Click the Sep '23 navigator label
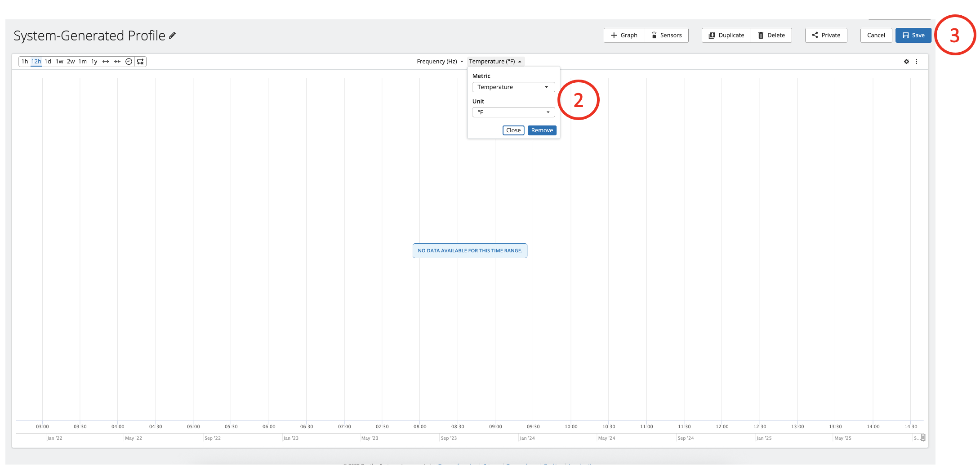The width and height of the screenshot is (980, 465). point(449,438)
